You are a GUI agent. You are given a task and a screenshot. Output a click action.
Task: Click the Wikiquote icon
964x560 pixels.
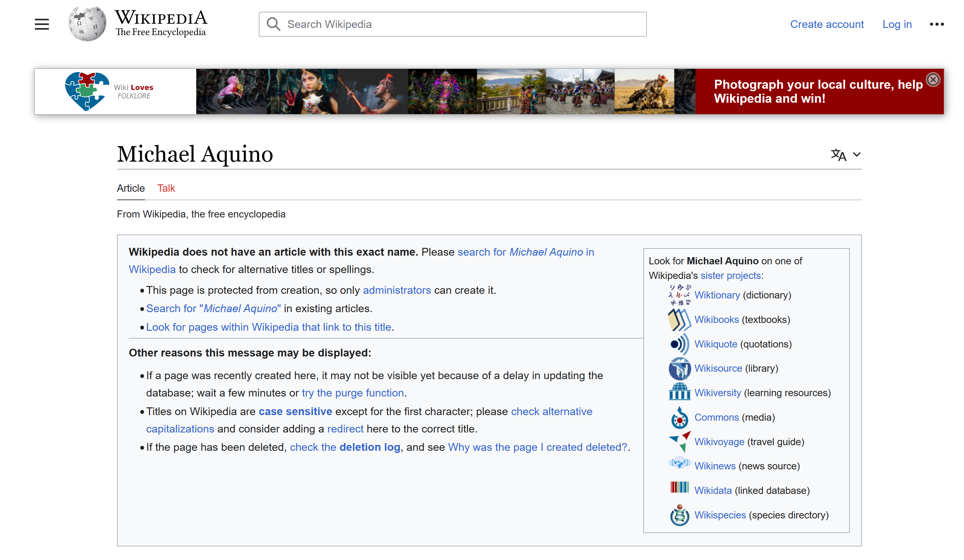[679, 344]
